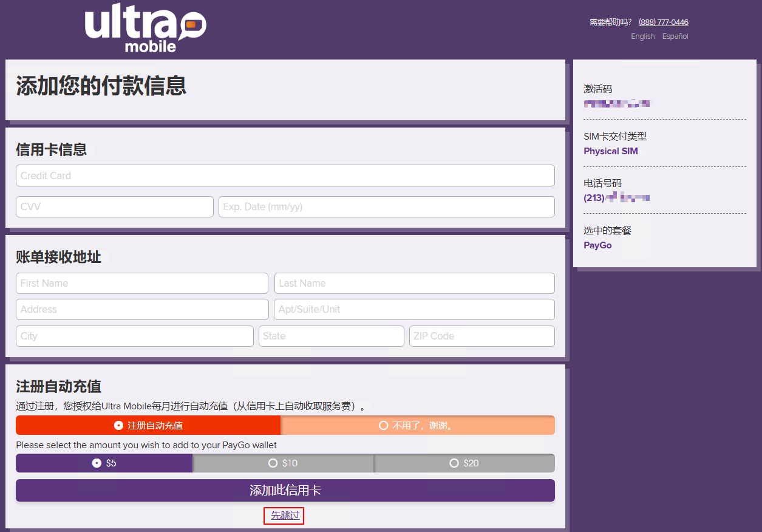This screenshot has height=532, width=762.
Task: Focus the Exp. Date field
Action: [x=386, y=206]
